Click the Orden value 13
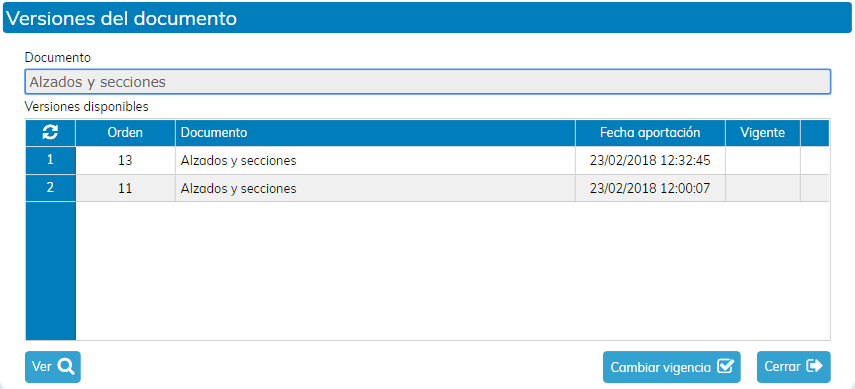 click(125, 160)
